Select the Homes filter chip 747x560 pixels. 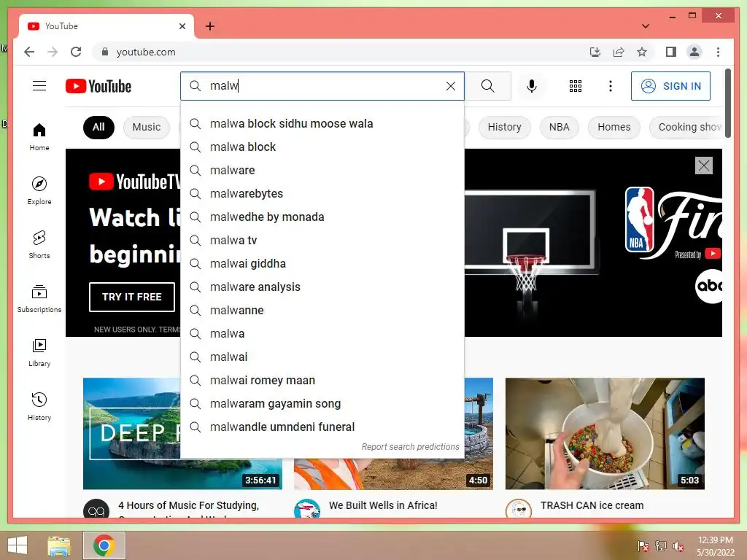coord(614,127)
